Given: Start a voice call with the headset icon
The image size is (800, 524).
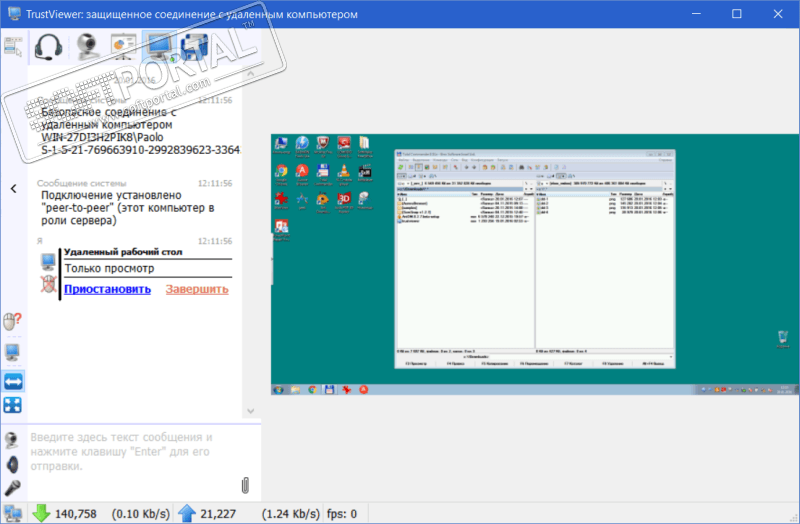Looking at the screenshot, I should [48, 47].
